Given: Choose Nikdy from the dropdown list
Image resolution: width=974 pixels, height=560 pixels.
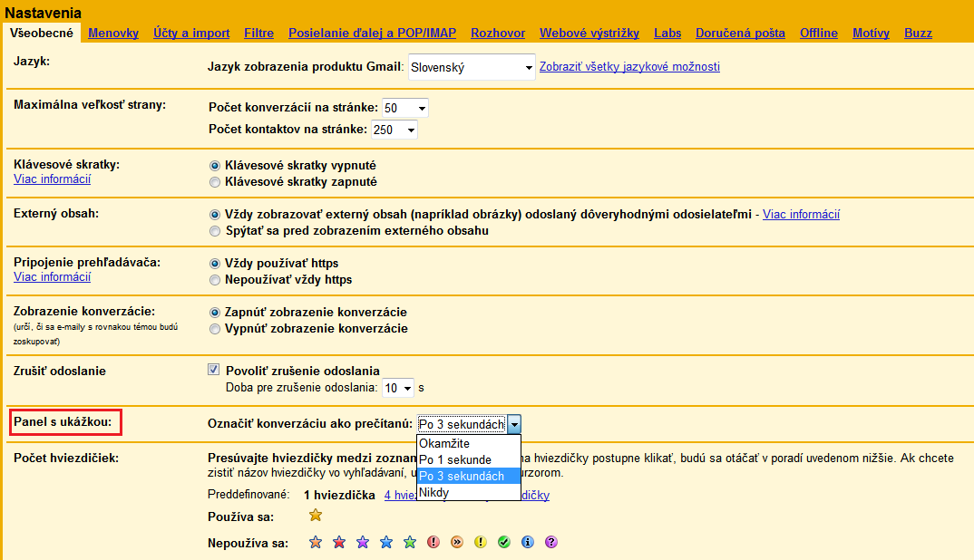Looking at the screenshot, I should point(468,492).
